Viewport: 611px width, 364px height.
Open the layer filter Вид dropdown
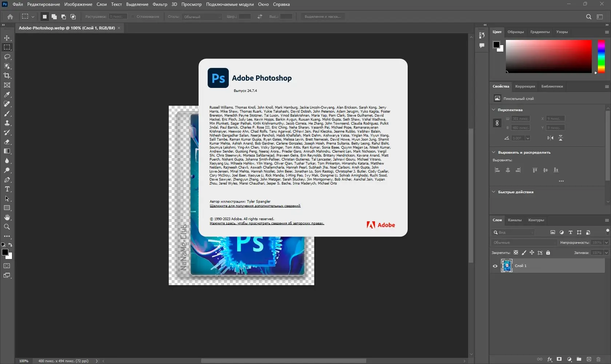click(x=514, y=232)
